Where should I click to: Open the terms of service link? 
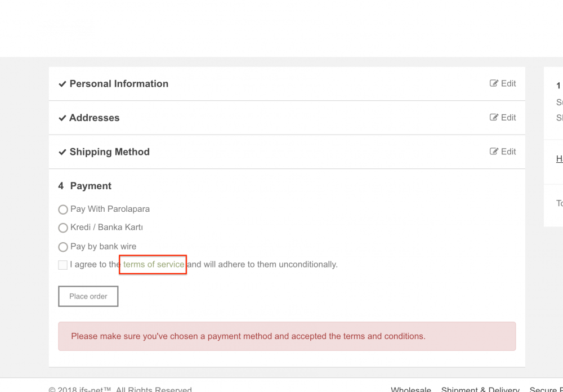(154, 265)
